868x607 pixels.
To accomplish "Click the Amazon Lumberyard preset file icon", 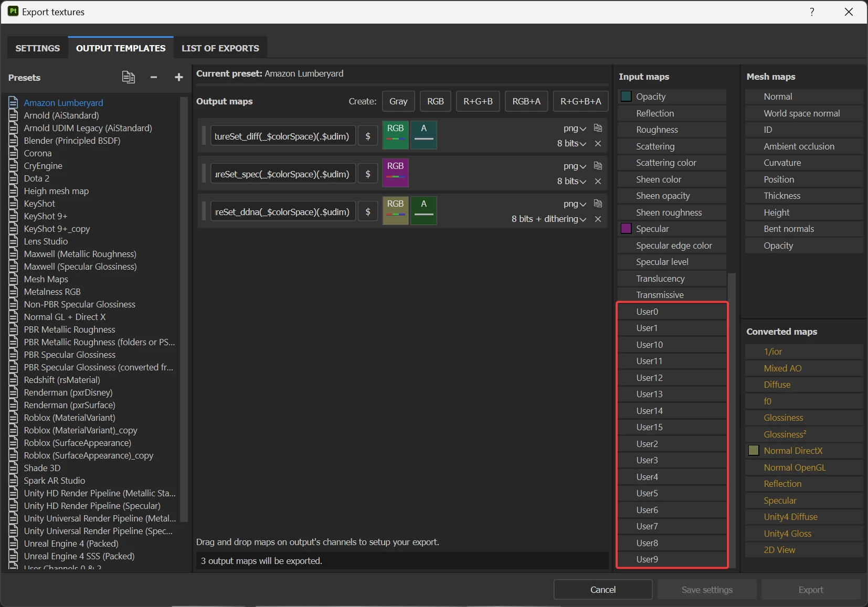I will tap(14, 103).
